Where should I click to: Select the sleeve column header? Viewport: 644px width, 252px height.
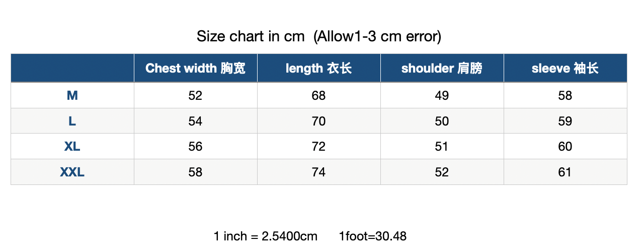click(565, 68)
